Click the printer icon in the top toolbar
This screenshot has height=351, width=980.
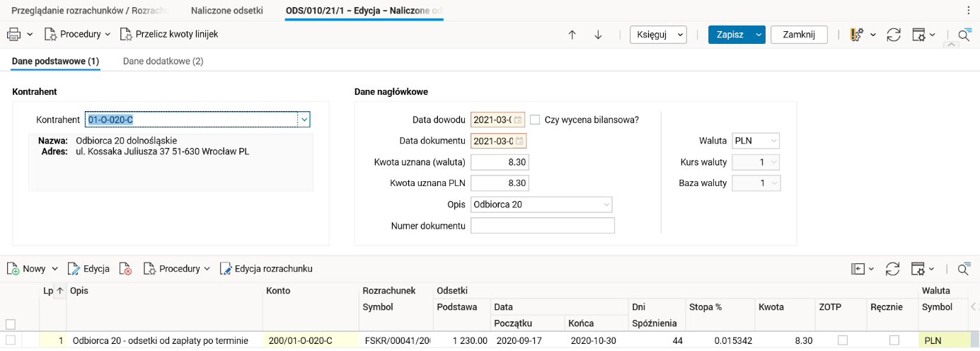coord(14,34)
